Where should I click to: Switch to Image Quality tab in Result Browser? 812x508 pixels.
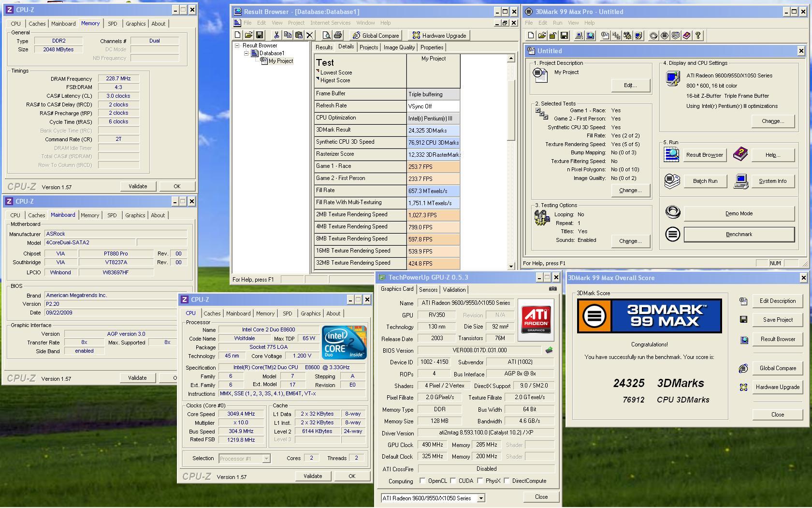pyautogui.click(x=399, y=47)
